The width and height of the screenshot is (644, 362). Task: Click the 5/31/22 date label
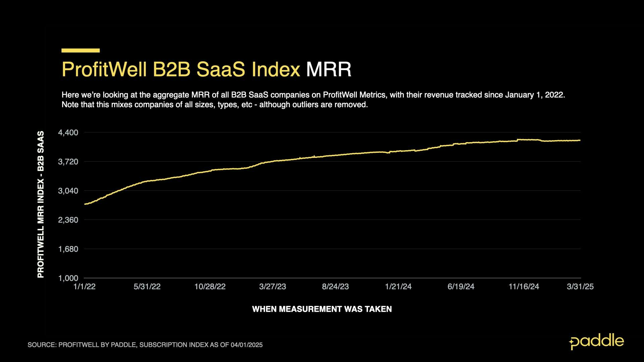147,287
